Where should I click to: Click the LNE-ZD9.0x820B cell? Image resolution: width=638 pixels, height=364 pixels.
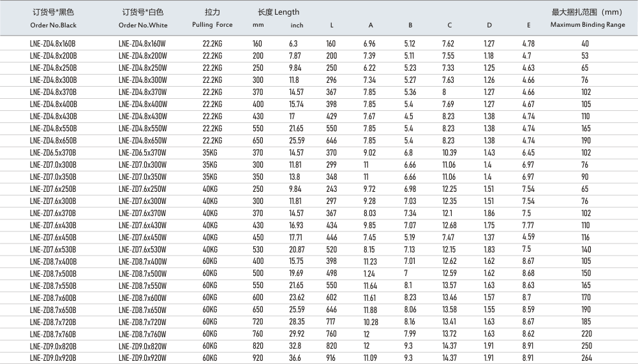[x=53, y=346]
